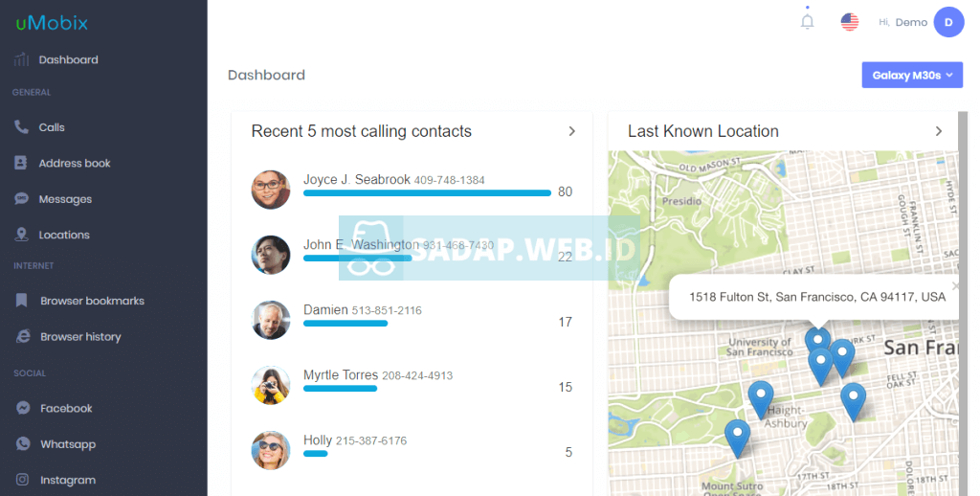Click the Demo user avatar button

tap(948, 23)
